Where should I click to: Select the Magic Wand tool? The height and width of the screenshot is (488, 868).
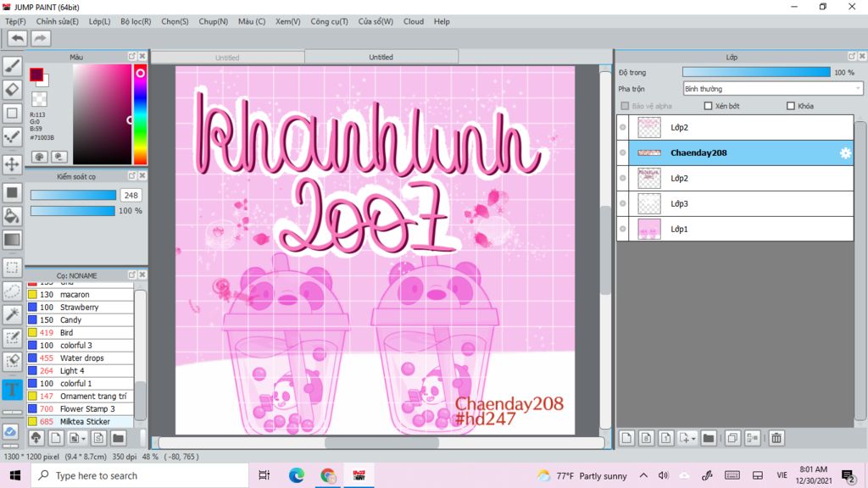pos(12,314)
